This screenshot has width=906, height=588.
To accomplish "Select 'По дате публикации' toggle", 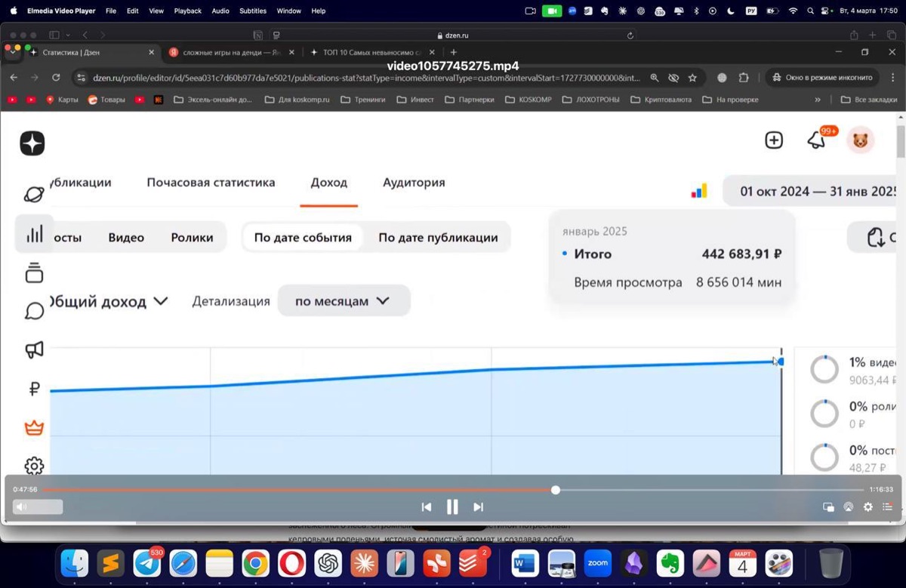I will coord(438,237).
